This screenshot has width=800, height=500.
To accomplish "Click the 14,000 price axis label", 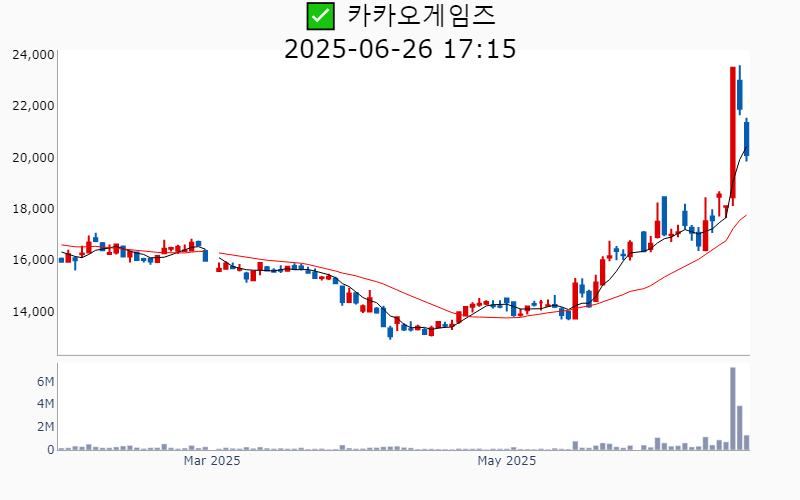I will [x=33, y=311].
